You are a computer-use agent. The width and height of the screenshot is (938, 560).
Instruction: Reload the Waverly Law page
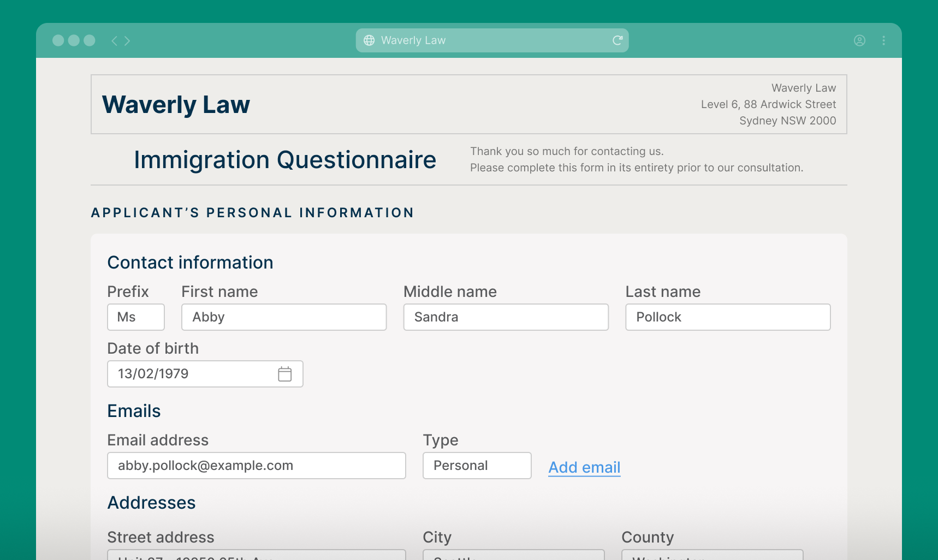[x=618, y=40]
